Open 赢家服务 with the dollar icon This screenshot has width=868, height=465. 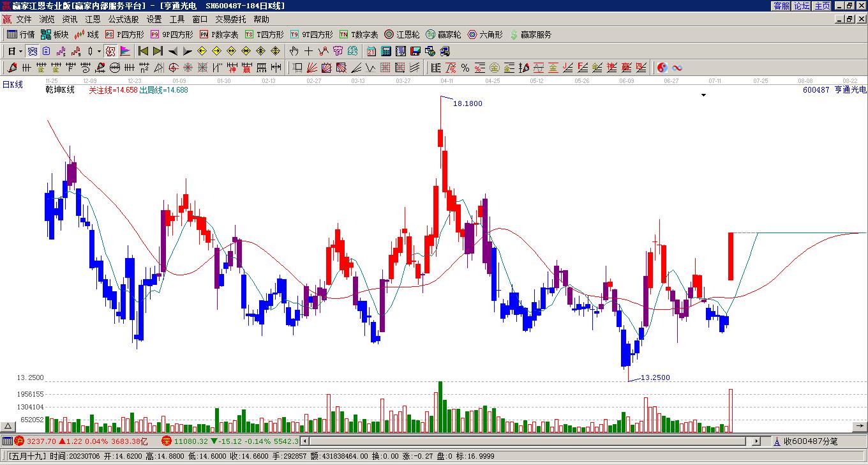click(531, 34)
